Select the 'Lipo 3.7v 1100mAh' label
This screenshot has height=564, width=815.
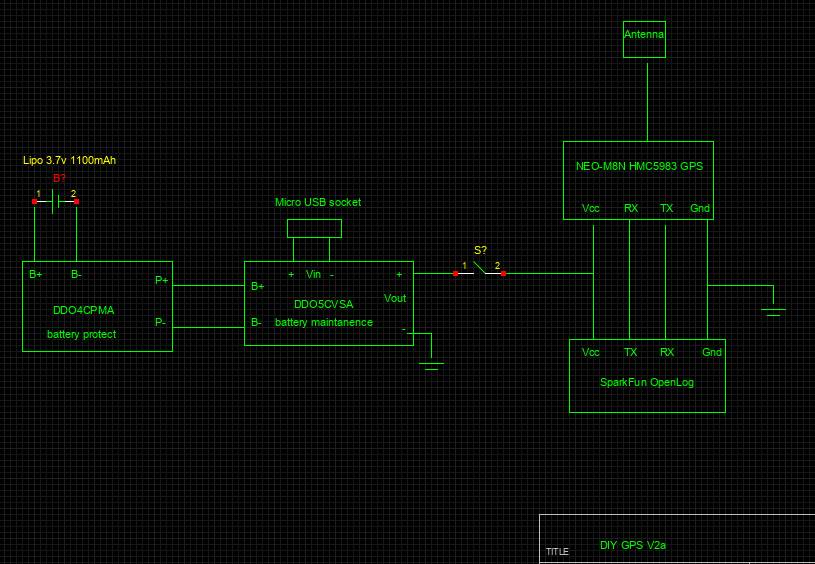click(70, 160)
